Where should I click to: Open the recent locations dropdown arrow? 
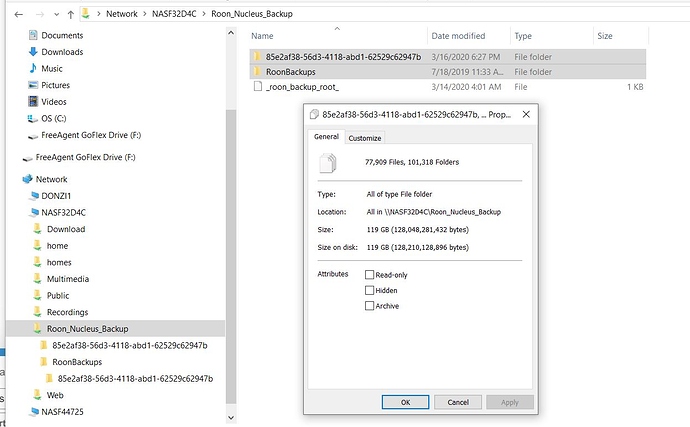[x=56, y=15]
